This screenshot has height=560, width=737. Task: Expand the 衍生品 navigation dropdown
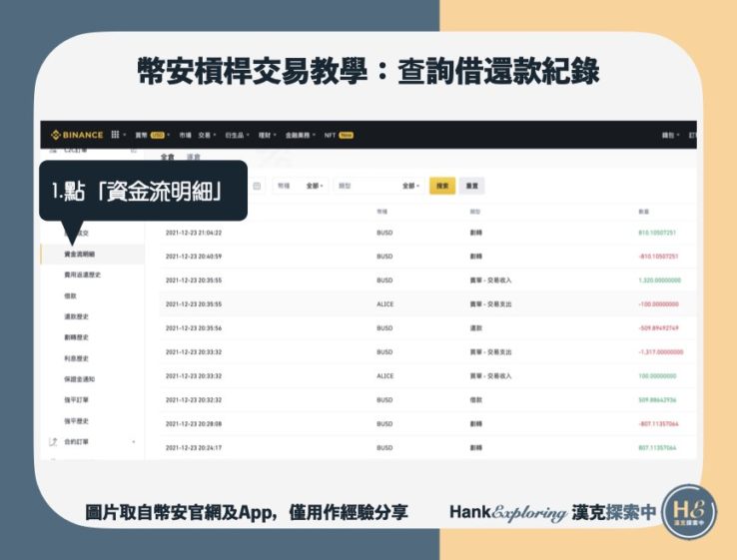(x=237, y=136)
